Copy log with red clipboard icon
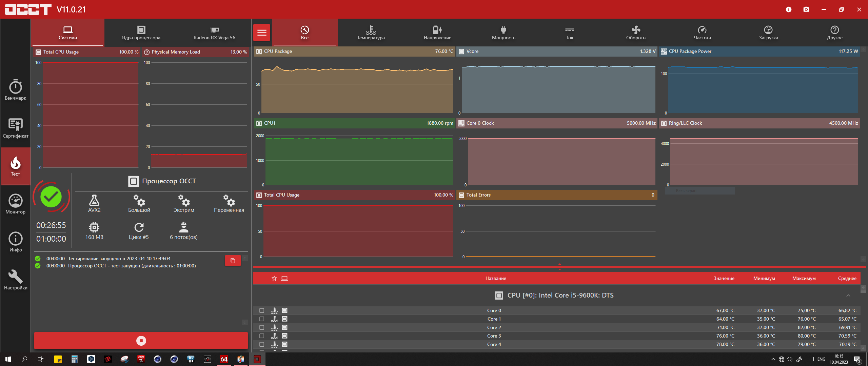 pos(233,261)
